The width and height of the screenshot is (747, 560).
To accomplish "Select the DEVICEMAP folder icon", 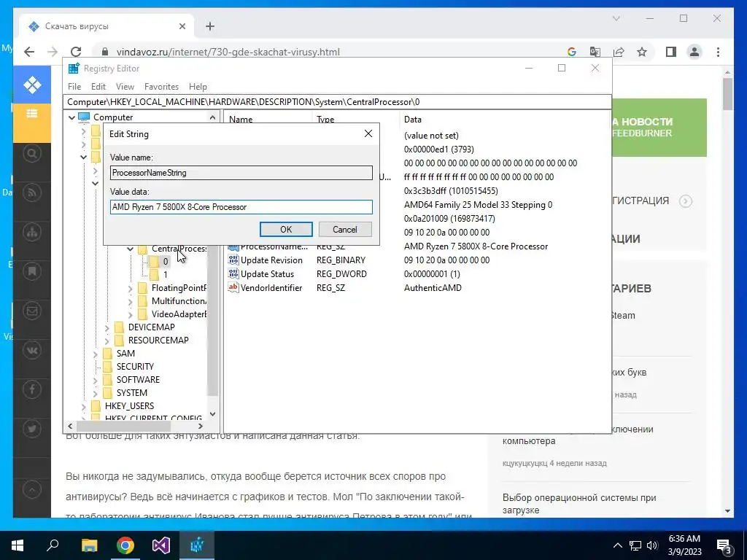I will click(120, 327).
